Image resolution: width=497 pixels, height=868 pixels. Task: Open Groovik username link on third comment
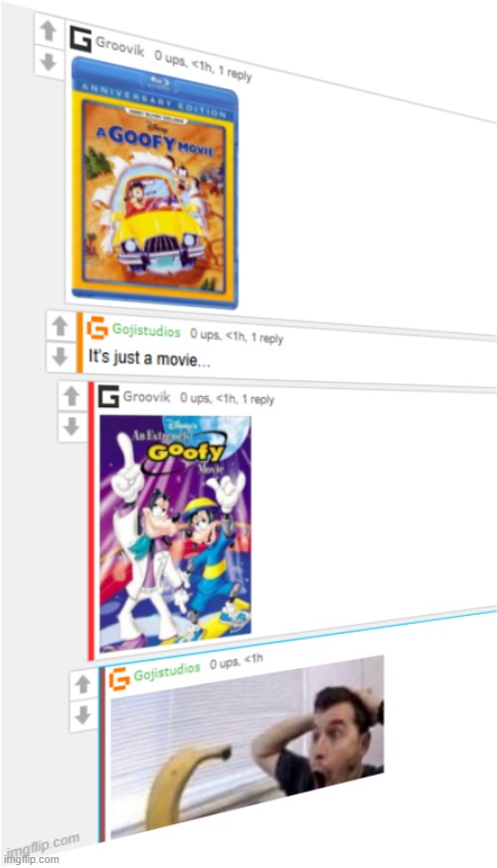146,397
